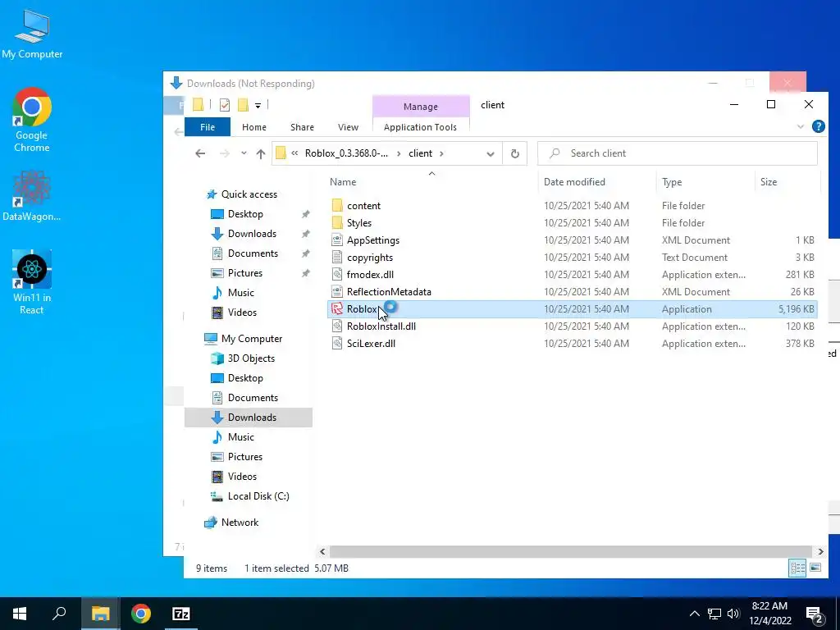
Task: Click the volume speaker tray icon
Action: point(733,614)
